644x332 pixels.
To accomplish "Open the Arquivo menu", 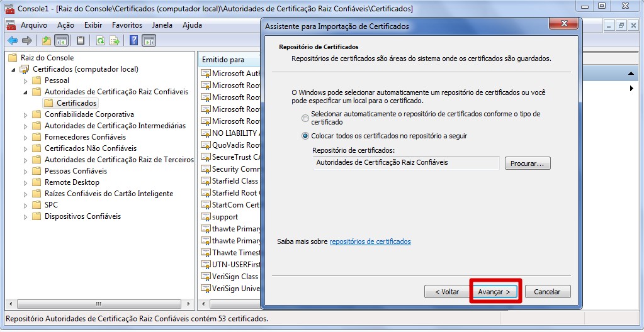I will pos(33,25).
